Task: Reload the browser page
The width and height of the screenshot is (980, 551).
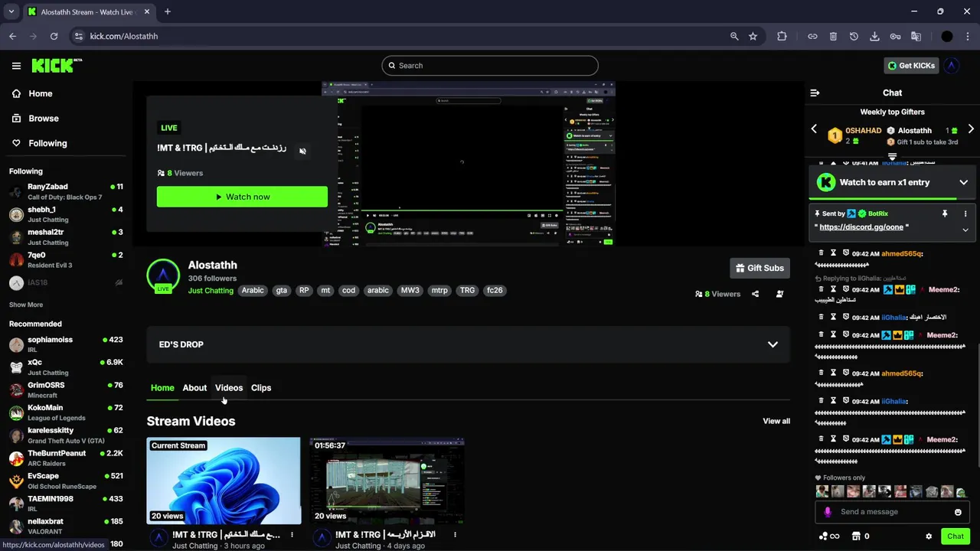Action: [x=54, y=36]
